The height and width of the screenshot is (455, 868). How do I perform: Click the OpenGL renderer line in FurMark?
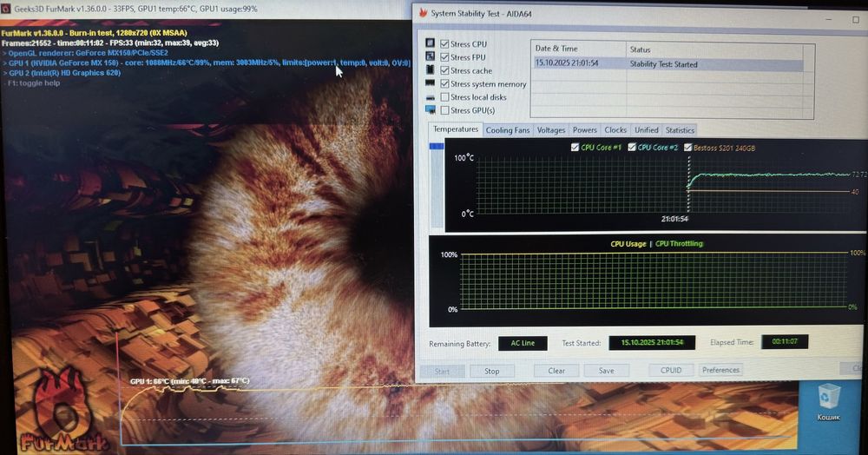pyautogui.click(x=85, y=53)
